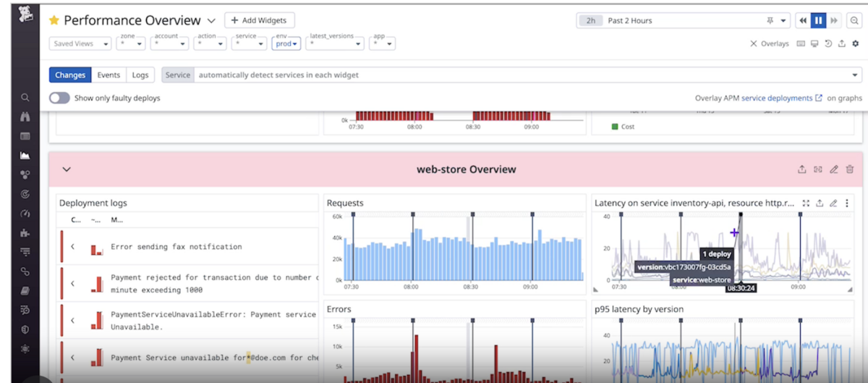868x383 pixels.
Task: Expand PaymentServiceUnavailableError log row
Action: 72,320
